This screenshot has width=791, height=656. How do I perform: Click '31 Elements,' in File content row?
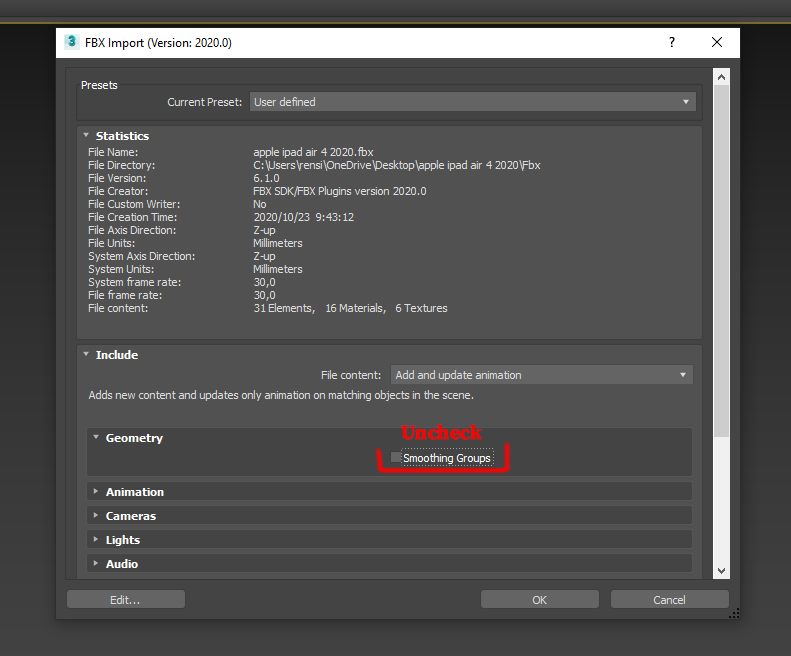[x=285, y=308]
